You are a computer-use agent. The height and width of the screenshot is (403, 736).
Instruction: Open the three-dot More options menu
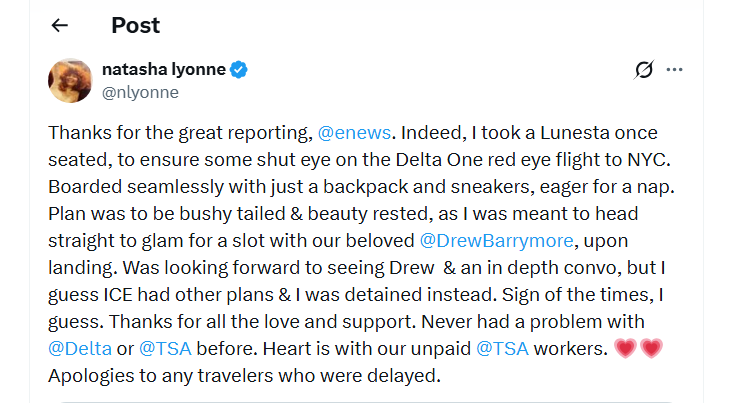(x=674, y=69)
